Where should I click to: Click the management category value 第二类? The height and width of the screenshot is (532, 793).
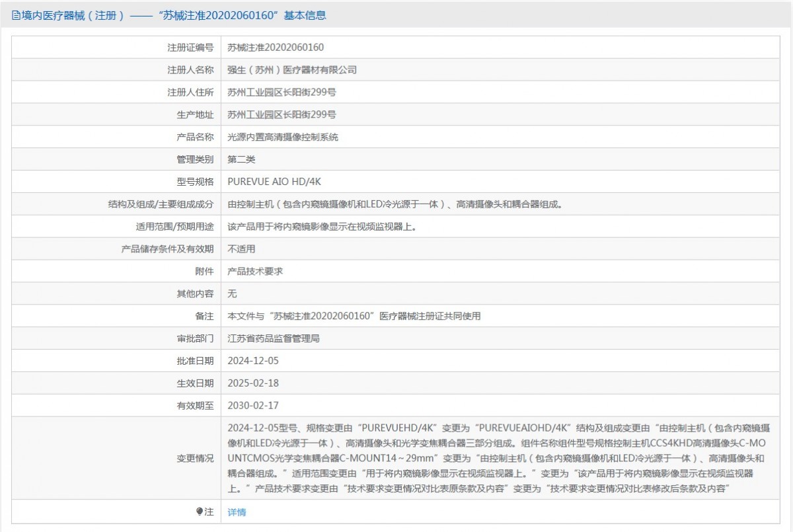[x=241, y=159]
